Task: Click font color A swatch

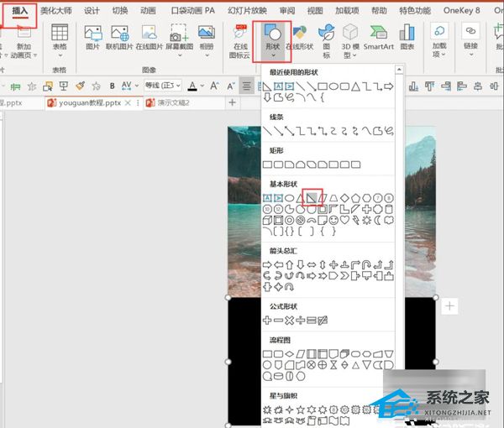Action: [192, 86]
